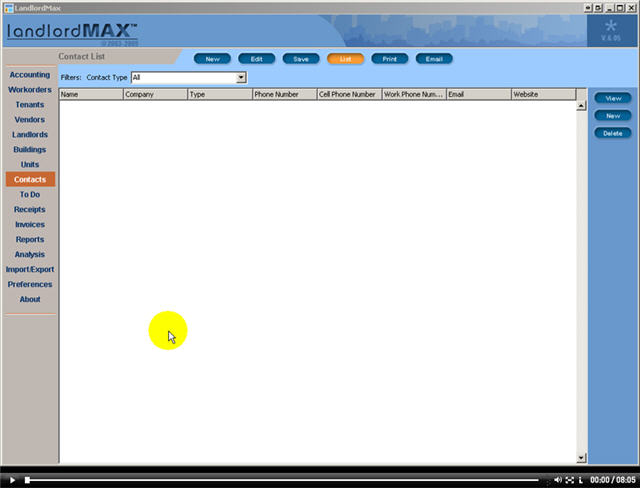The height and width of the screenshot is (488, 640).
Task: Go to Vendors in the sidebar
Action: tap(30, 120)
